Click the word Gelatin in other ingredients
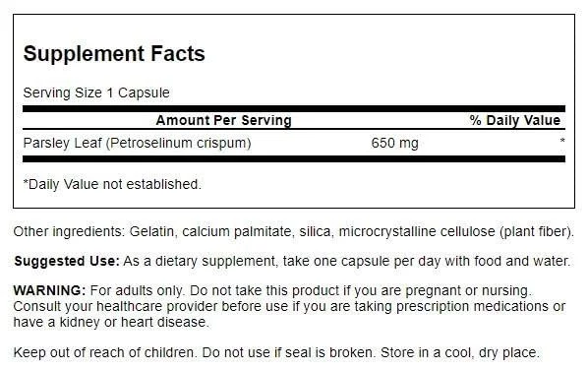The width and height of the screenshot is (588, 370). pos(151,231)
